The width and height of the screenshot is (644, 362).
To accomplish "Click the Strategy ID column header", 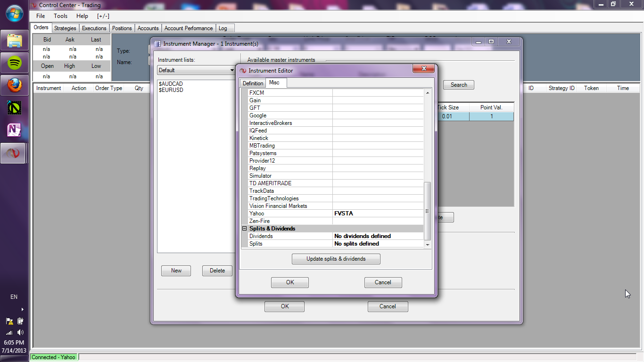I will tap(561, 88).
